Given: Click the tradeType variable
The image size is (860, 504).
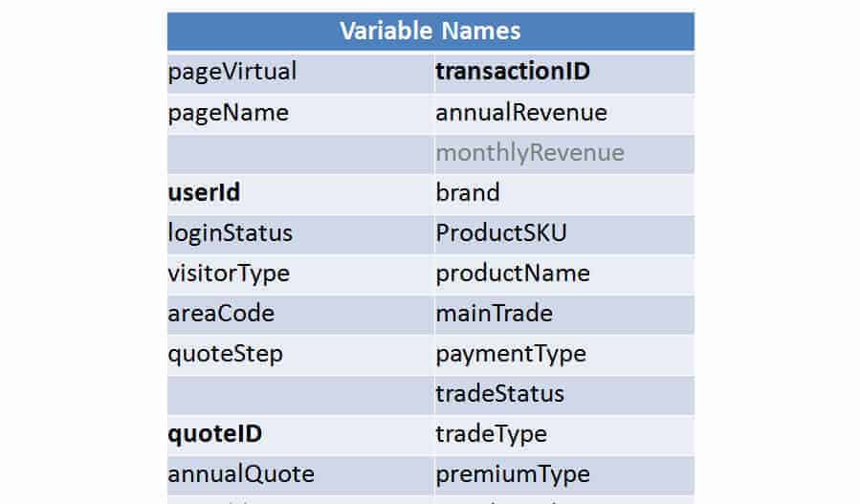Looking at the screenshot, I should click(x=492, y=434).
